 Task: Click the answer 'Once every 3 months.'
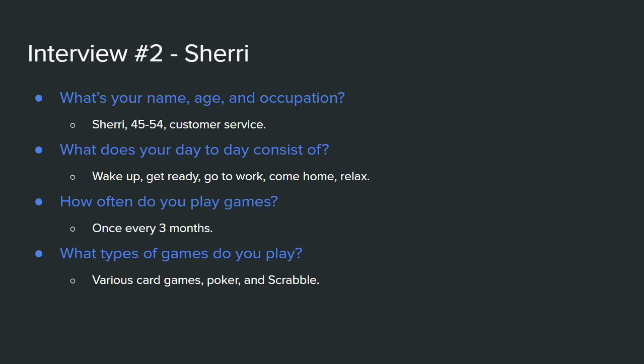(153, 228)
